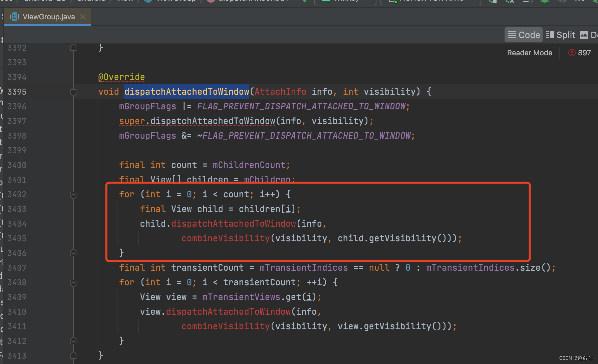This screenshot has width=598, height=364.
Task: Click view.dispatchAttachedToWindow call on line 3410
Action: [215, 312]
